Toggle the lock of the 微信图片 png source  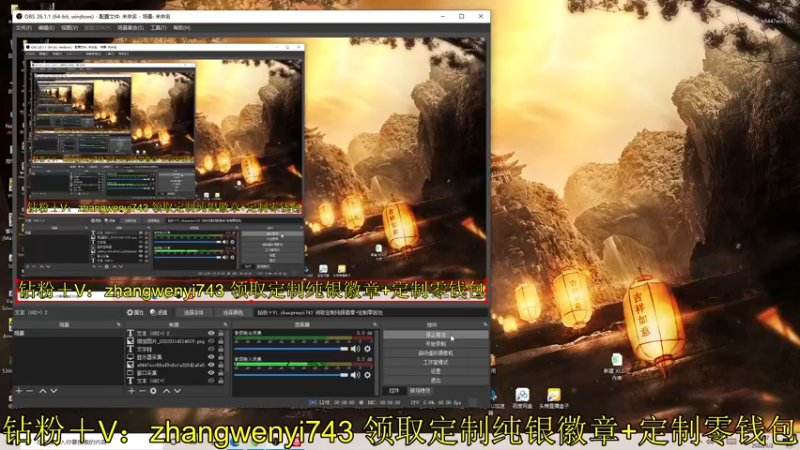click(x=221, y=341)
